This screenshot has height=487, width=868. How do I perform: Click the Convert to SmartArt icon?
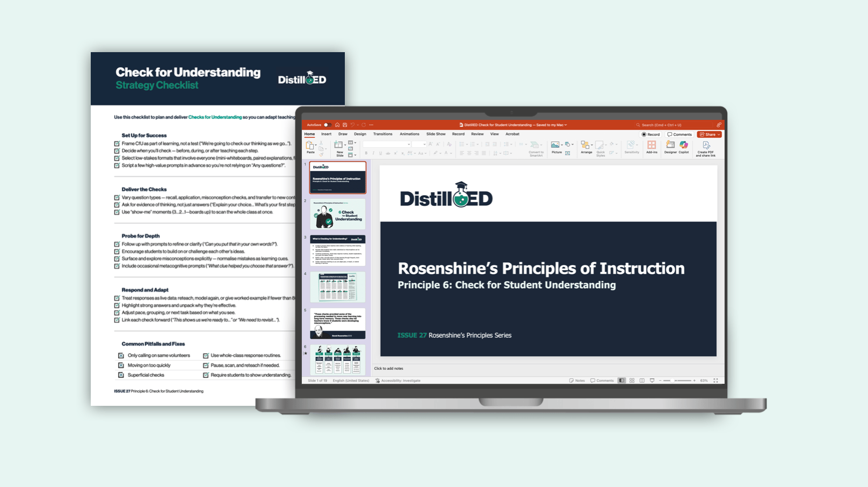[534, 145]
